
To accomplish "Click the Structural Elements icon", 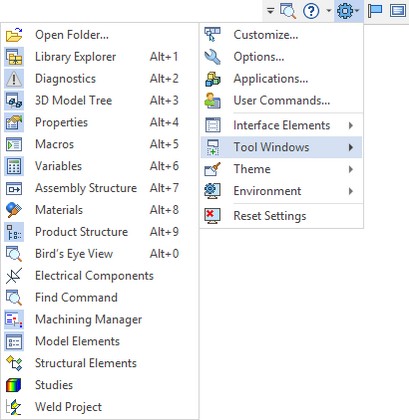I will [14, 363].
